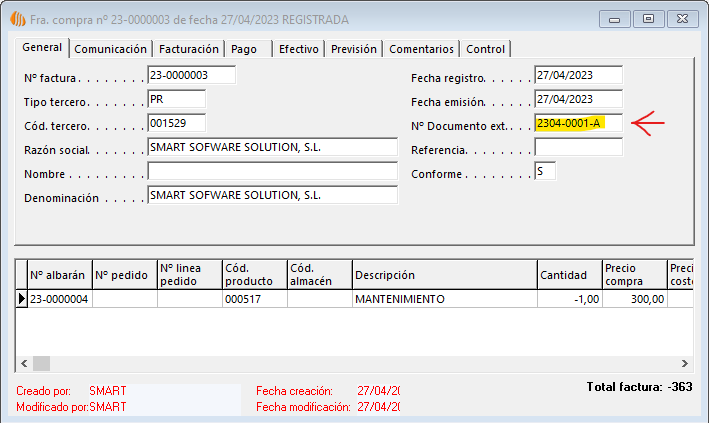Switch to the Control tab
The width and height of the screenshot is (709, 423).
pos(486,49)
